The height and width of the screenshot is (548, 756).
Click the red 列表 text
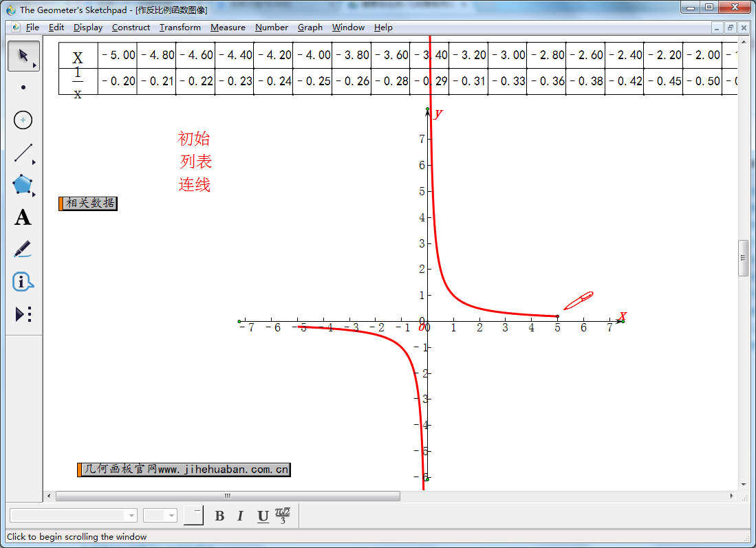[x=196, y=162]
